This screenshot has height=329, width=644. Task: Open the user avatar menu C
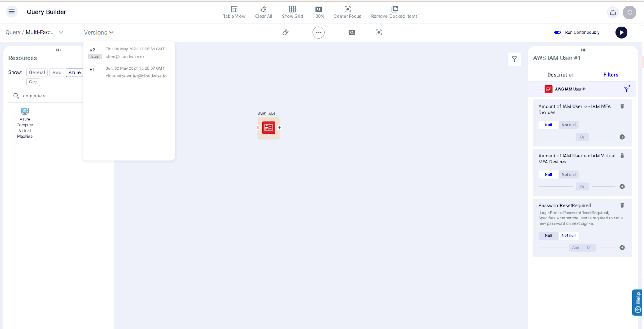point(630,12)
